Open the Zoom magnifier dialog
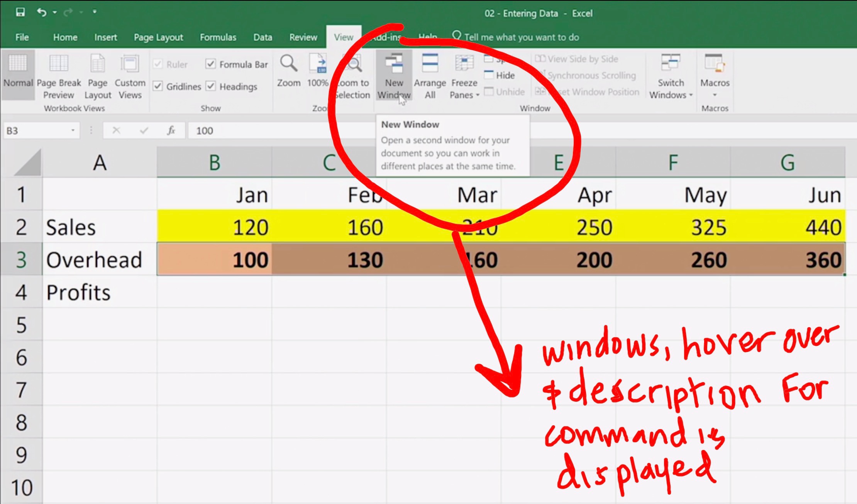This screenshot has height=504, width=857. [288, 71]
